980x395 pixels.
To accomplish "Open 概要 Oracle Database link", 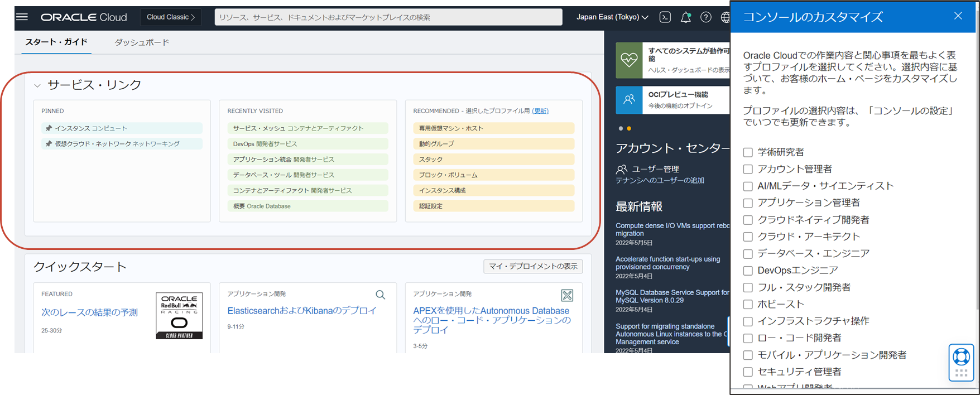I will tap(308, 206).
